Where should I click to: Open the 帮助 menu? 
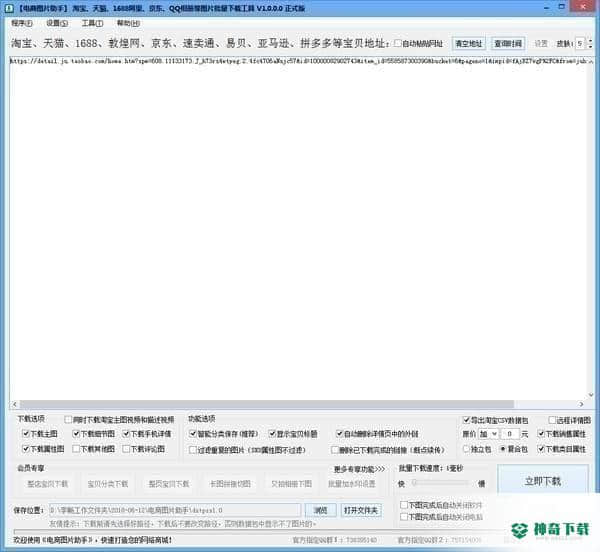(128, 23)
